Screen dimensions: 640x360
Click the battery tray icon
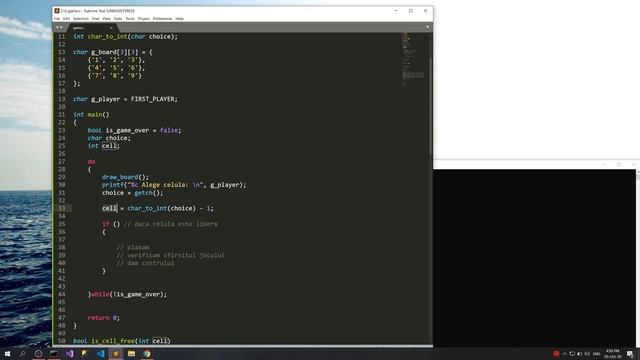point(580,354)
